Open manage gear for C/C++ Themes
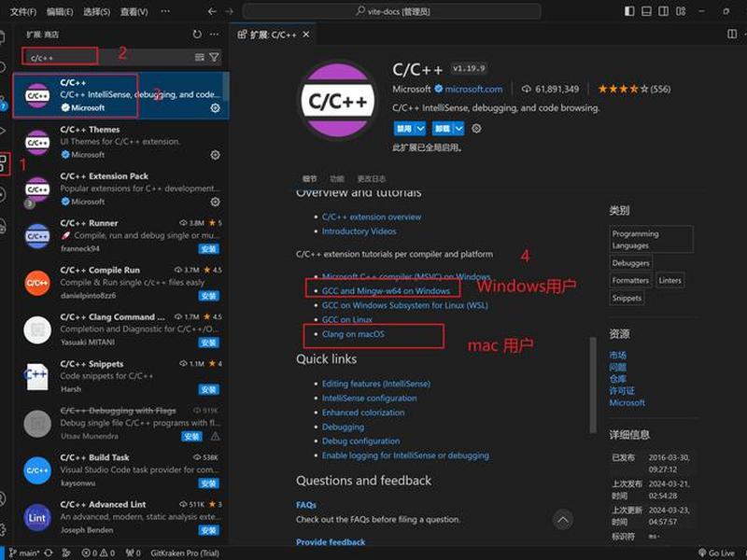Image resolution: width=747 pixels, height=560 pixels. coord(215,155)
